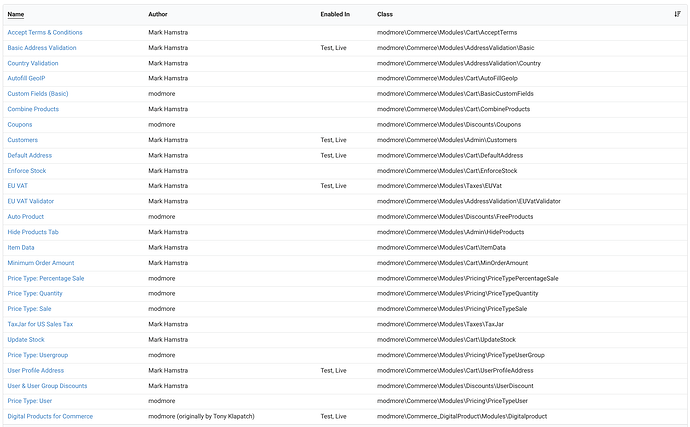This screenshot has width=690, height=427.
Task: Click the modmore author in Coupons row
Action: coord(161,124)
